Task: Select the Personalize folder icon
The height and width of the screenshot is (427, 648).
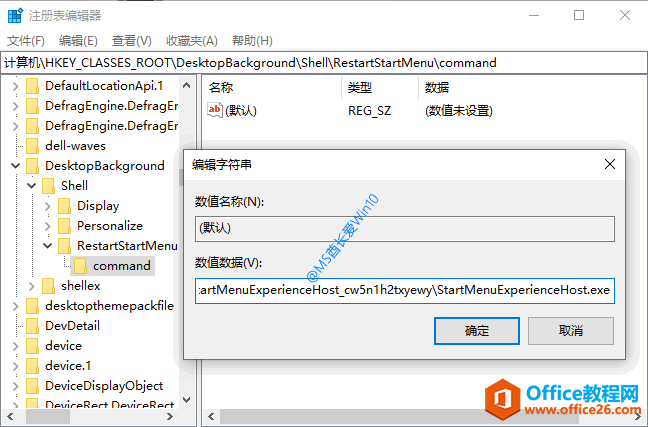Action: tap(64, 226)
